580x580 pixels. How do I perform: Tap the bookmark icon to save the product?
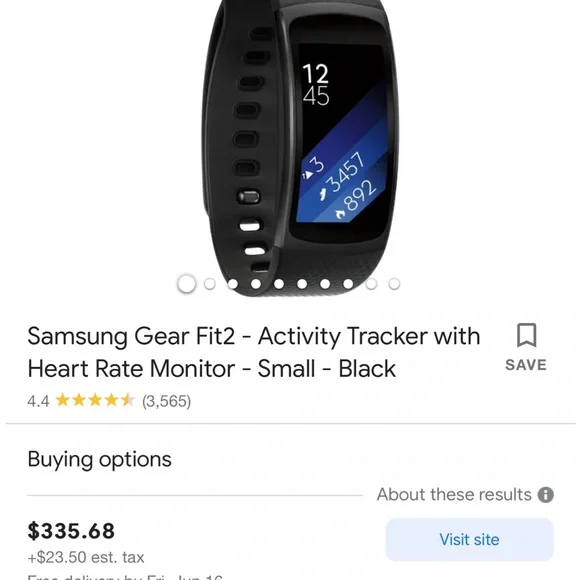(x=526, y=335)
